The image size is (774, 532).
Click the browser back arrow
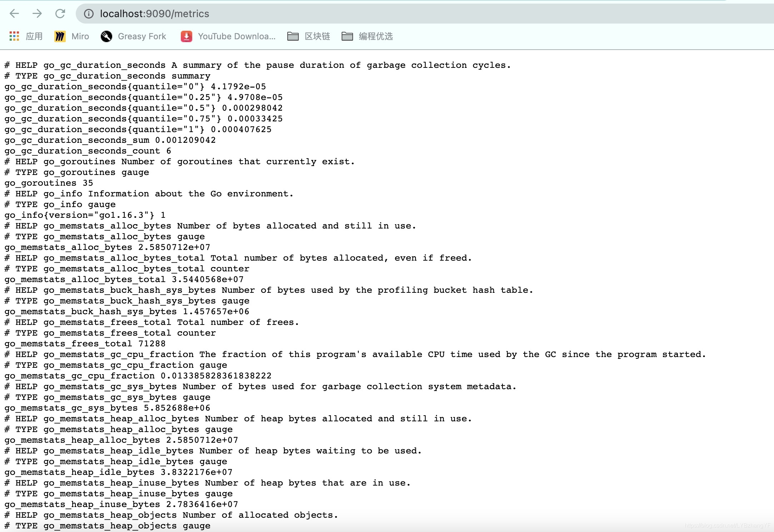[x=14, y=14]
